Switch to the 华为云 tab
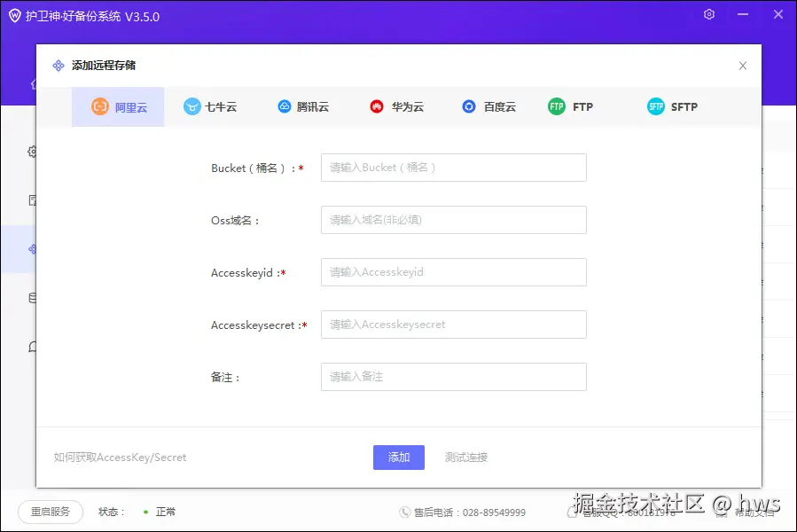 coord(398,106)
